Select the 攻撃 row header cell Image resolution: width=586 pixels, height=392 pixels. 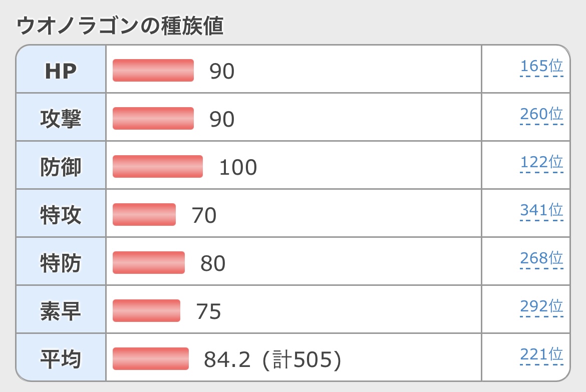(61, 119)
